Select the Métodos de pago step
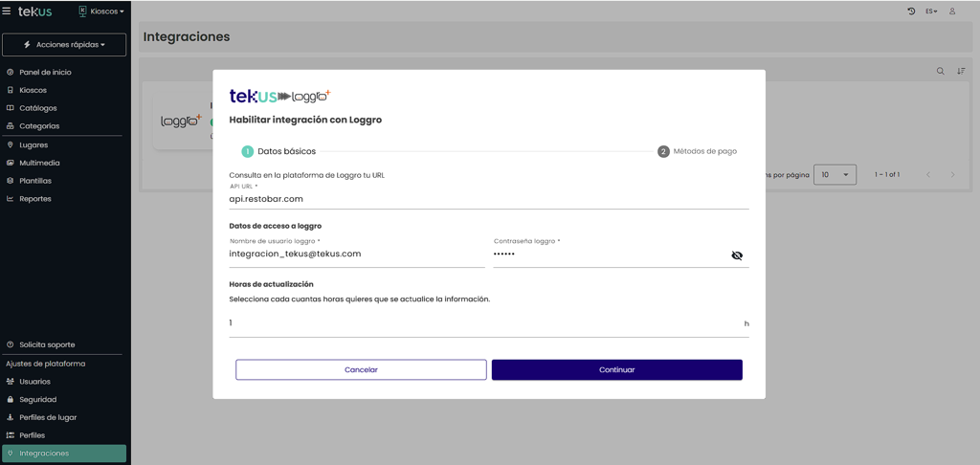 697,151
